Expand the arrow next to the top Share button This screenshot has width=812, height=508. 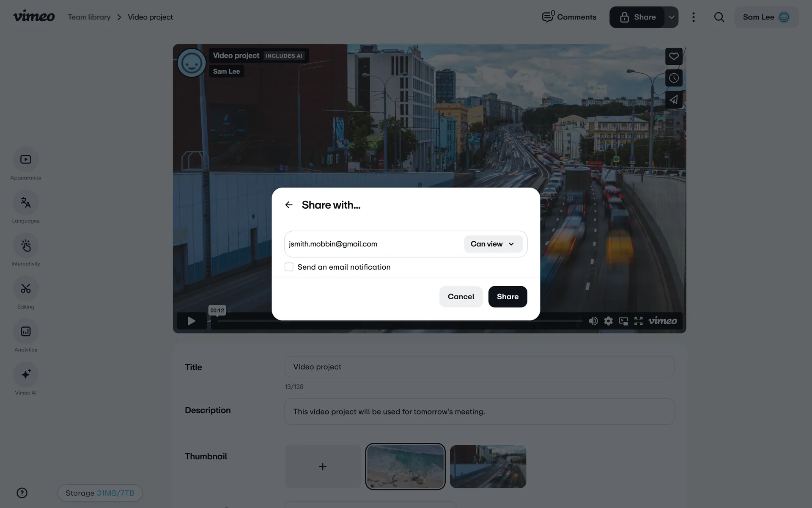[x=671, y=17]
